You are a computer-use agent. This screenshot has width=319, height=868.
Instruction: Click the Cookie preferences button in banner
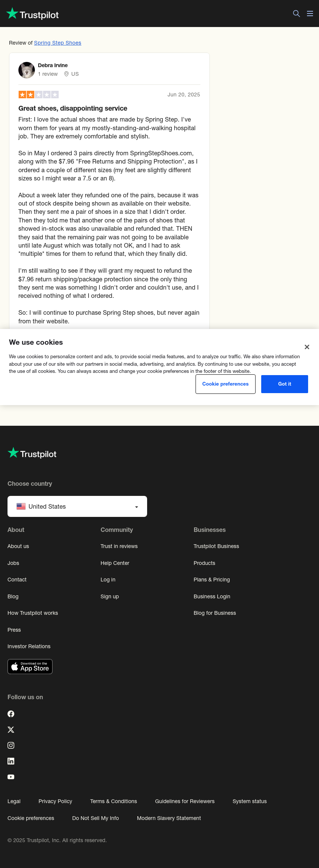click(x=226, y=384)
